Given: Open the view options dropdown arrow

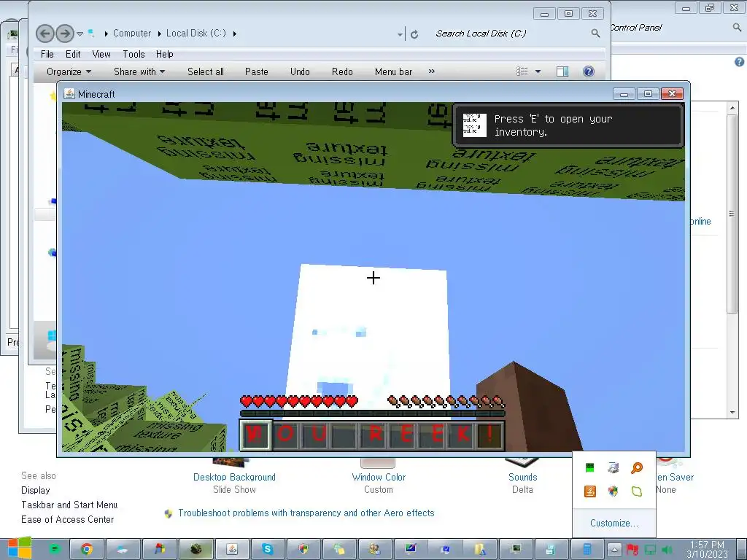Looking at the screenshot, I should (x=538, y=71).
